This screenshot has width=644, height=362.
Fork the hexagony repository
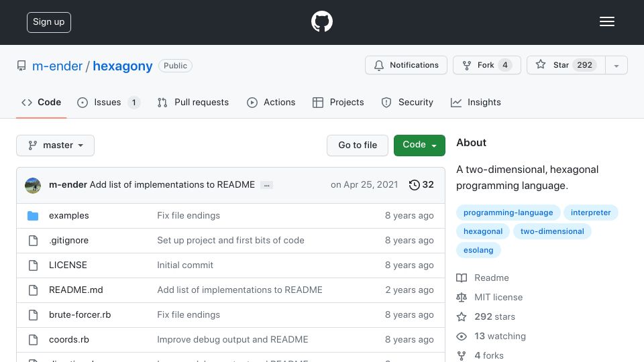[487, 65]
